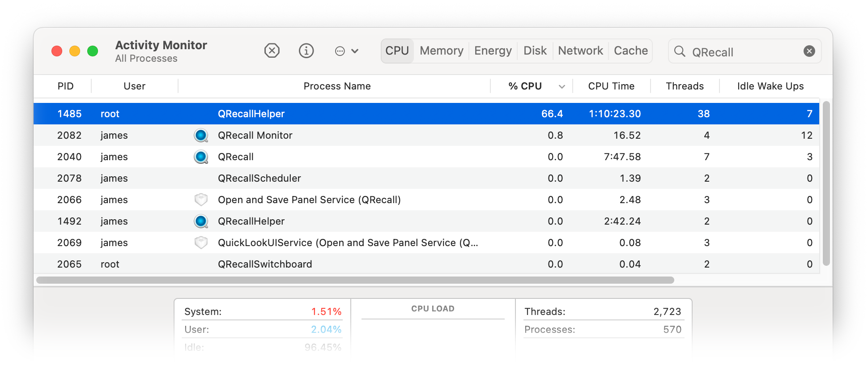This screenshot has width=868, height=366.
Task: Toggle the % CPU sort direction arrow
Action: pyautogui.click(x=562, y=86)
